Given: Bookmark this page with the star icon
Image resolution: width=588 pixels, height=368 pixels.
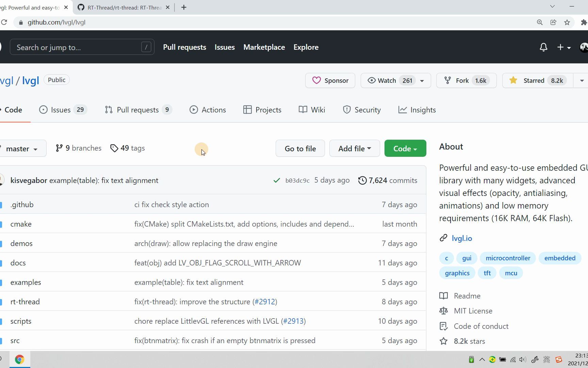Looking at the screenshot, I should 567,22.
